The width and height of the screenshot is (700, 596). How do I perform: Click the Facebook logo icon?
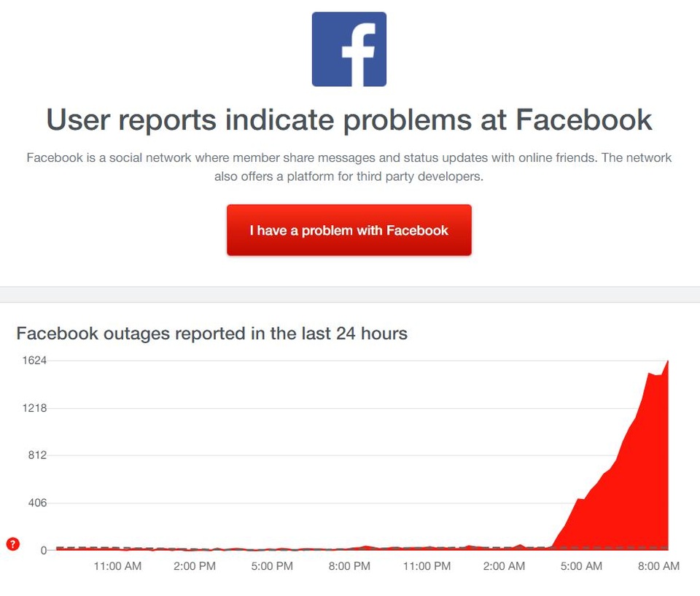349,50
